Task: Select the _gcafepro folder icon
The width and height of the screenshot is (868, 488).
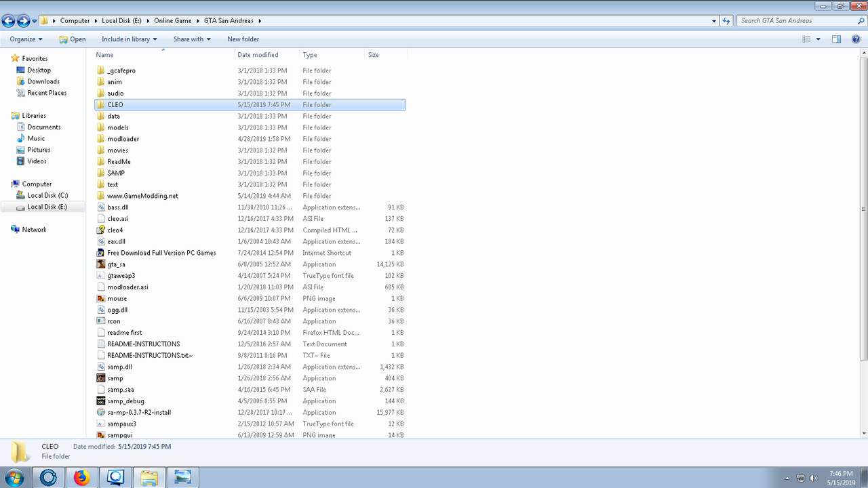Action: click(101, 70)
